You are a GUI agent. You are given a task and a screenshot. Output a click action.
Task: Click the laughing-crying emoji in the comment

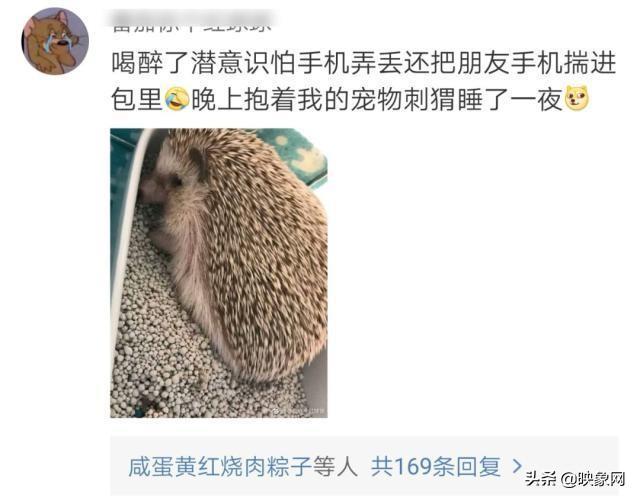pos(177,99)
